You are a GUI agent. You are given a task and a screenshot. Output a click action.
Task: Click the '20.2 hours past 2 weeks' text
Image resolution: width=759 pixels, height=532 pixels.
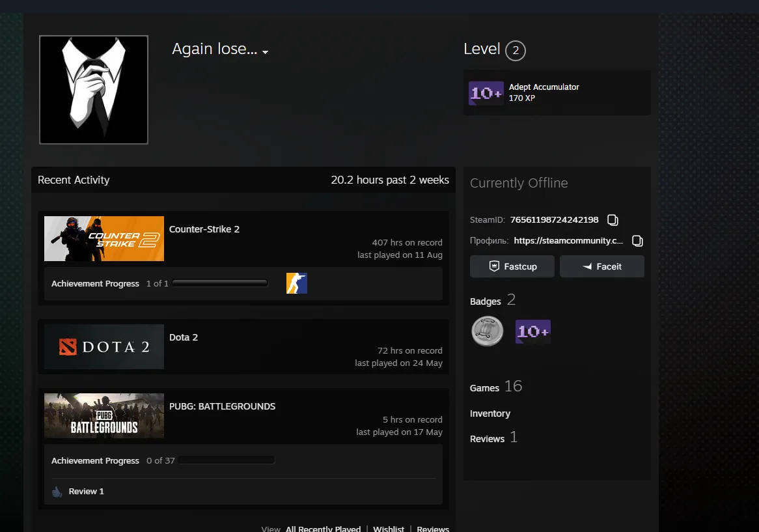390,180
